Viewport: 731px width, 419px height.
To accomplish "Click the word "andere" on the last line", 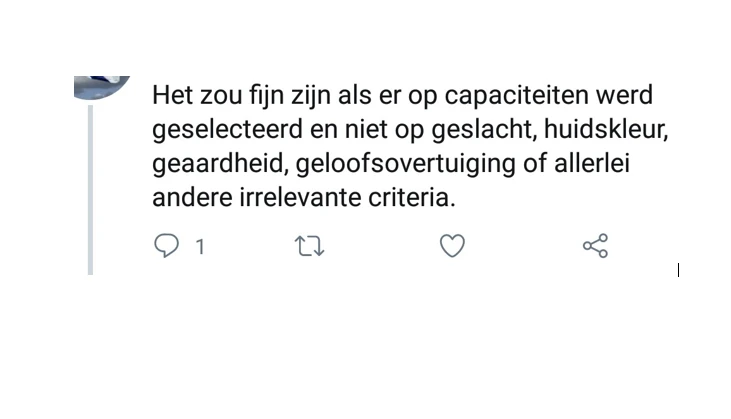I will tap(193, 198).
